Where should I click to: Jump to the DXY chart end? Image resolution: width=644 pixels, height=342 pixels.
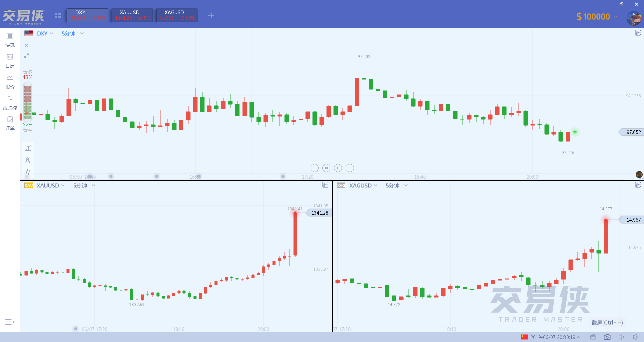tap(338, 168)
